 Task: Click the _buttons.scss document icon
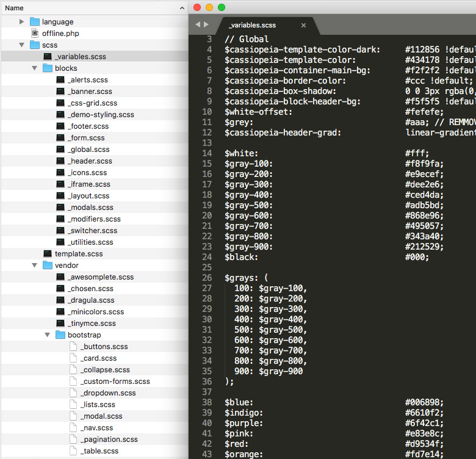73,346
